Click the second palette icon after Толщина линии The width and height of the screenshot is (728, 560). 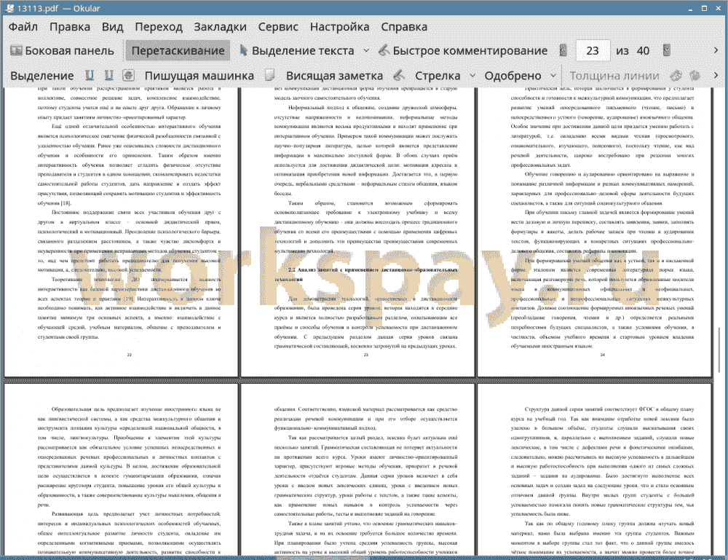pos(695,75)
